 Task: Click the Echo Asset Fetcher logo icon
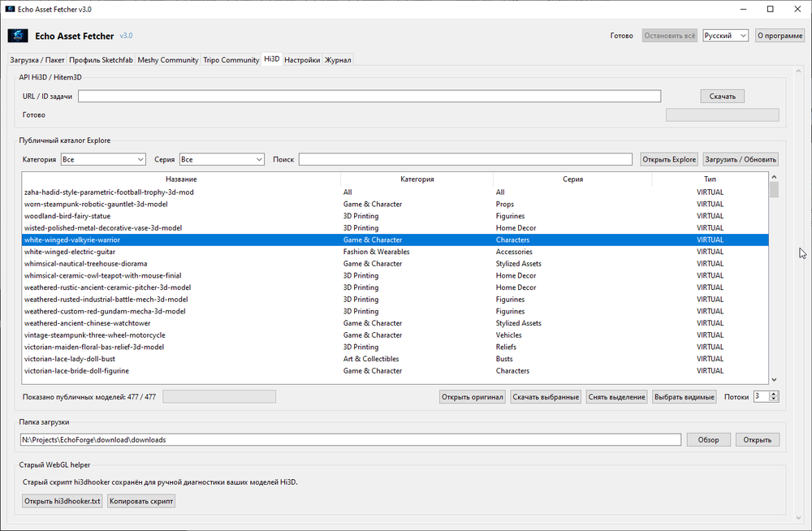pyautogui.click(x=18, y=36)
